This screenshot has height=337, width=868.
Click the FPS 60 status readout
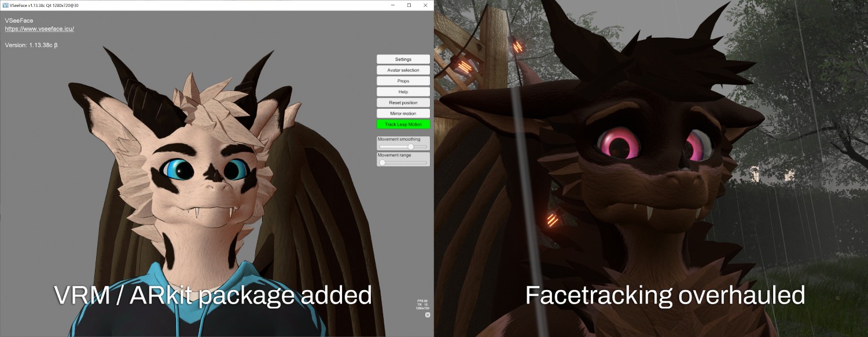click(422, 301)
